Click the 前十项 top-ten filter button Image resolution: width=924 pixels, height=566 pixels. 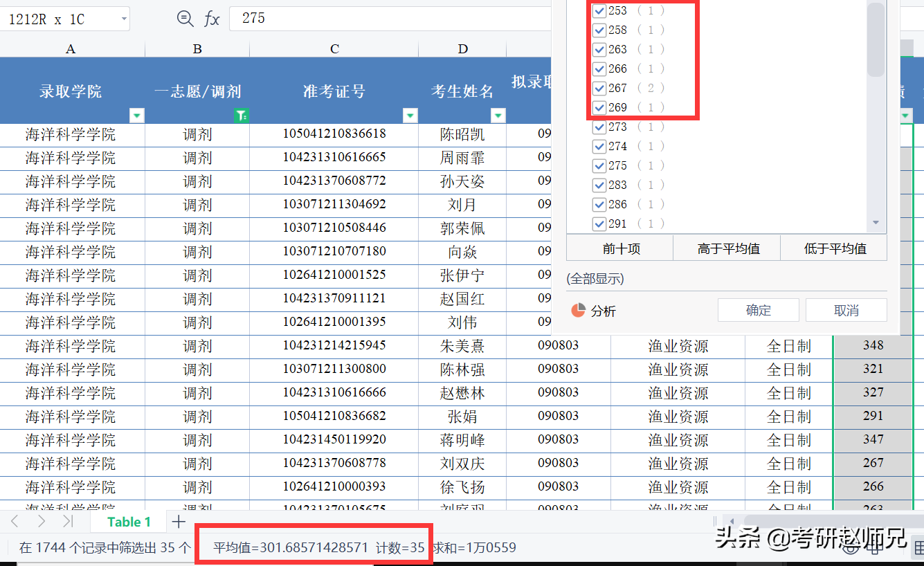[619, 247]
